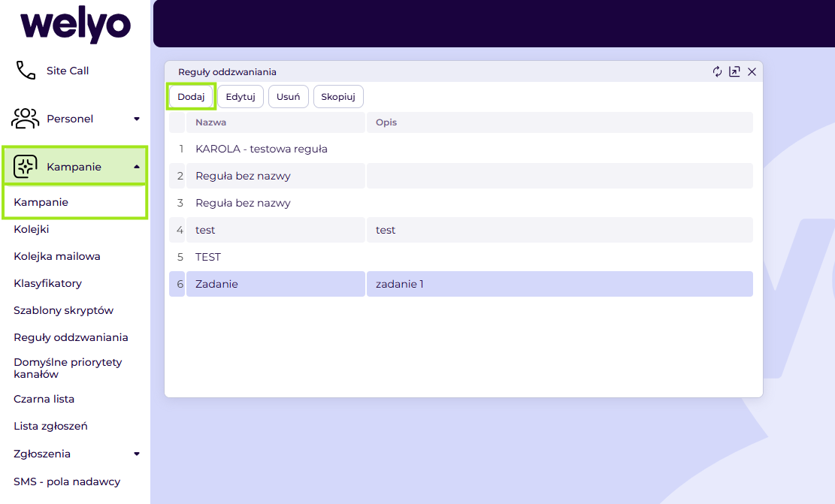Open the Kolejki menu item
835x504 pixels.
[32, 229]
